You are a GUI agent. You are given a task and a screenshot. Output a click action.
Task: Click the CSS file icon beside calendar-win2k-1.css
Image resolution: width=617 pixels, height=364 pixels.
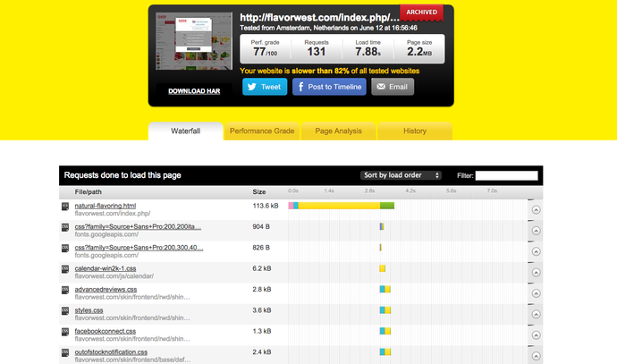pyautogui.click(x=65, y=269)
